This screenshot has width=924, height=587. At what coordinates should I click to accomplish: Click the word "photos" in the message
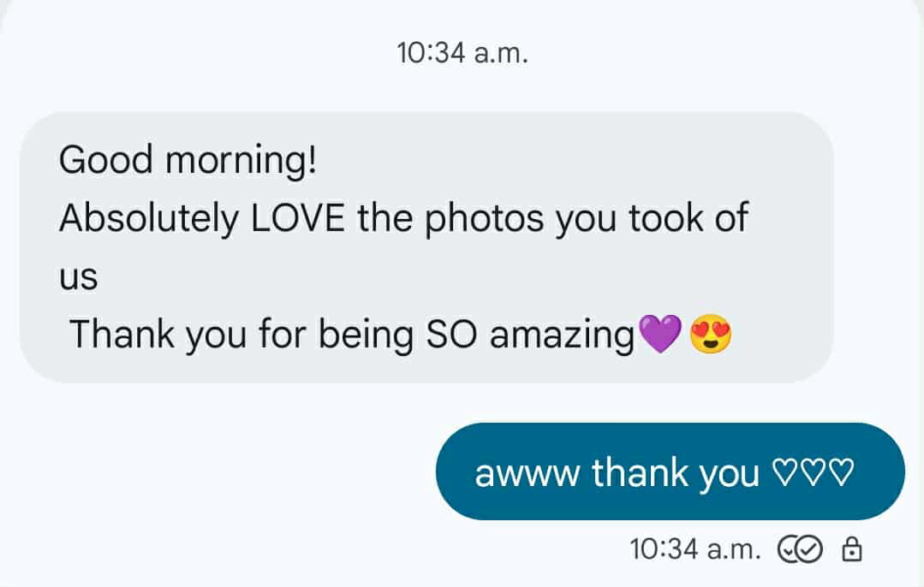tap(486, 219)
